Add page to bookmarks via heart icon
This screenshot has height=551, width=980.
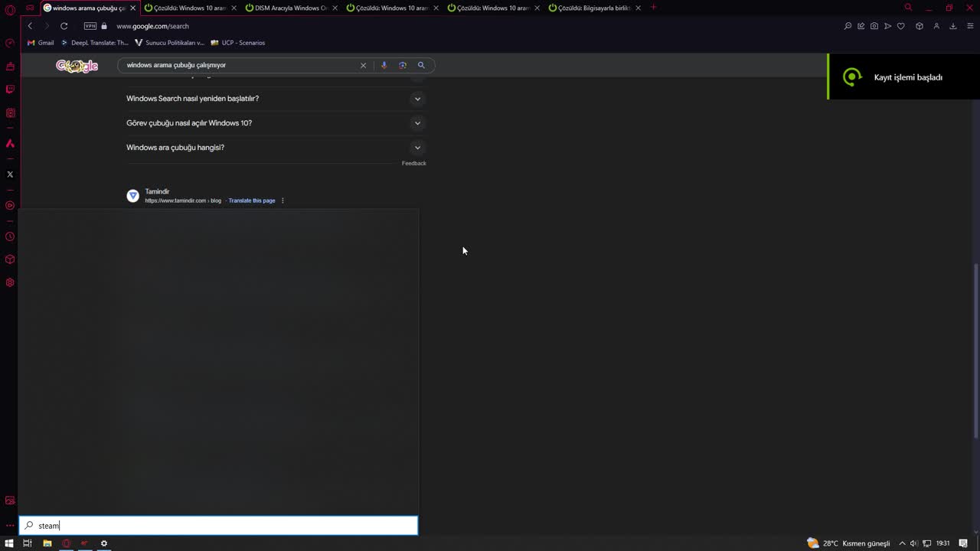pos(901,25)
